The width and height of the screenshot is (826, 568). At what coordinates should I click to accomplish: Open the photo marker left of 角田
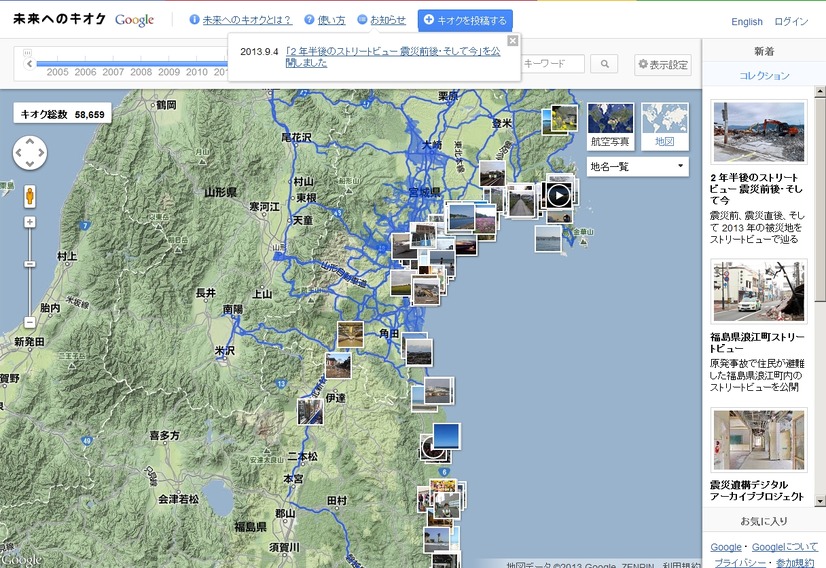(x=350, y=335)
